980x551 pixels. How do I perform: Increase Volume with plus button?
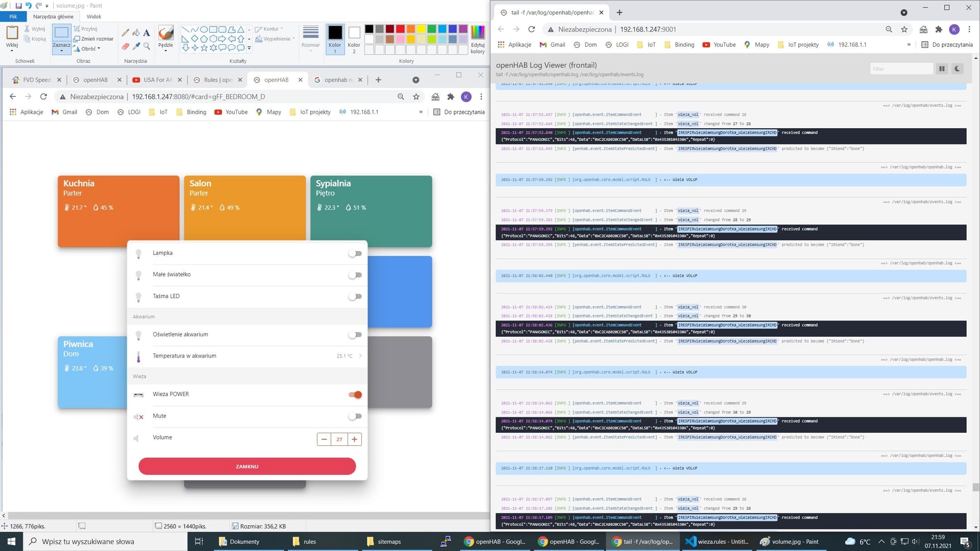tap(354, 439)
